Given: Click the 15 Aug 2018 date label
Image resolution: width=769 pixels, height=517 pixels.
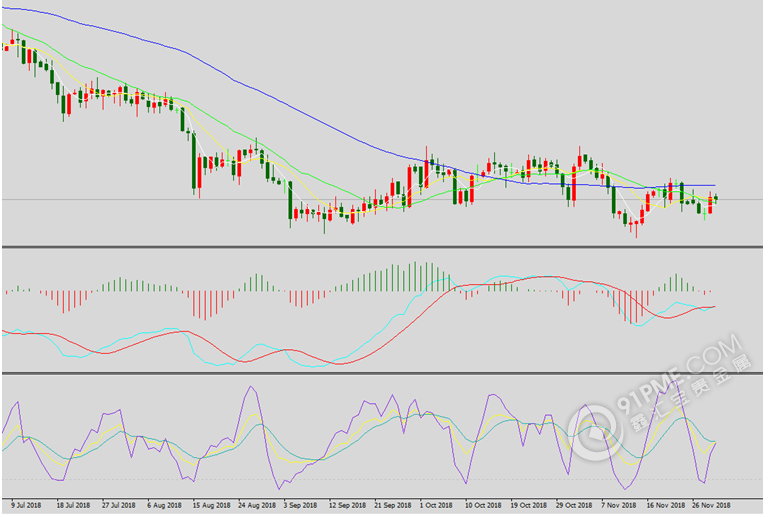Looking at the screenshot, I should (211, 505).
